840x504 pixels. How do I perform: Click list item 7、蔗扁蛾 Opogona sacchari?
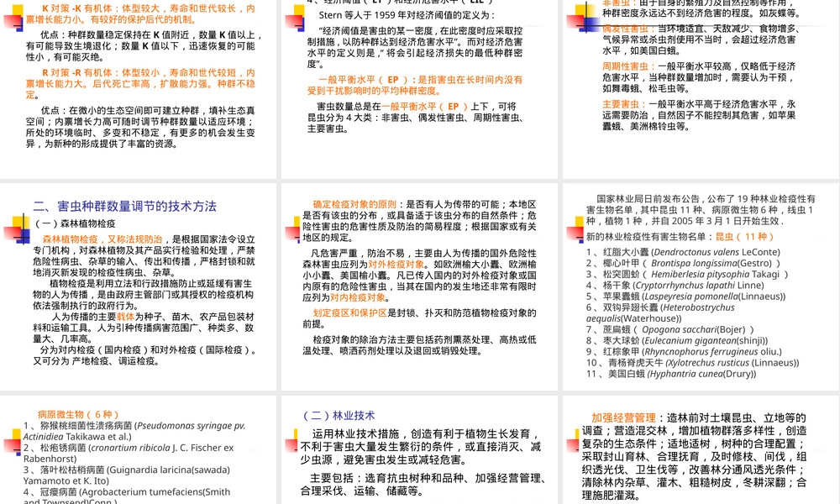pyautogui.click(x=670, y=329)
